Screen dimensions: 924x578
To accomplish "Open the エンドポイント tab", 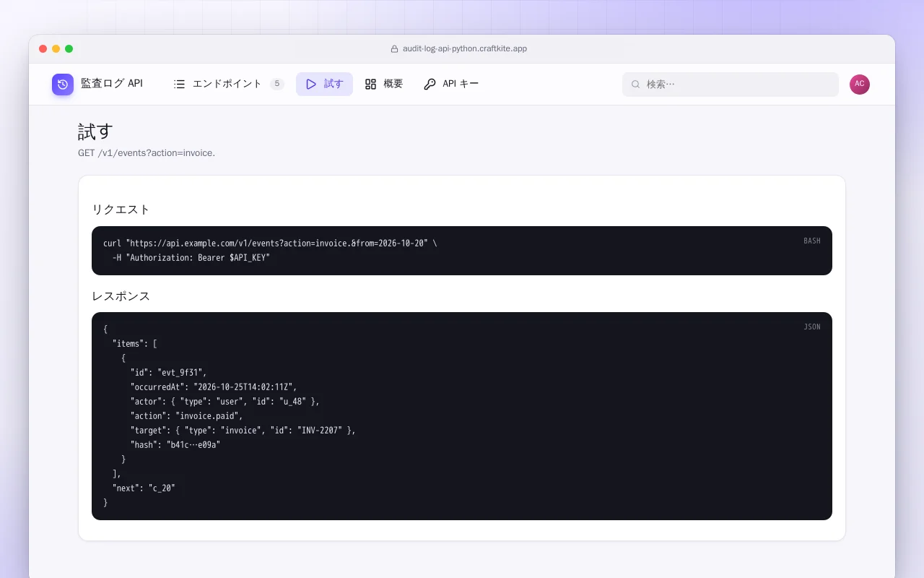I will click(x=230, y=84).
